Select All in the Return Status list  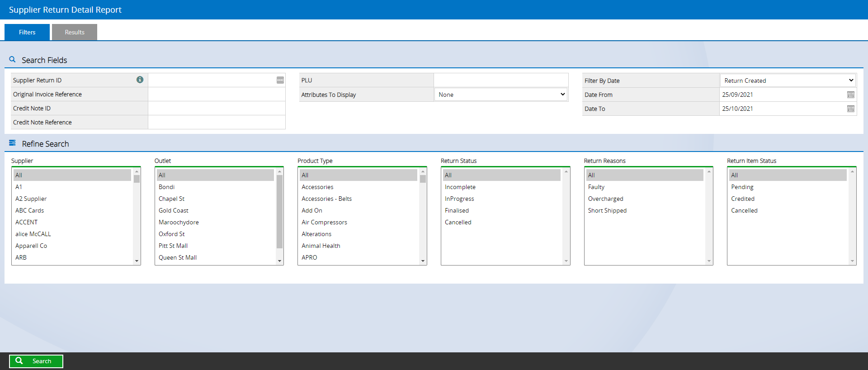[x=502, y=175]
